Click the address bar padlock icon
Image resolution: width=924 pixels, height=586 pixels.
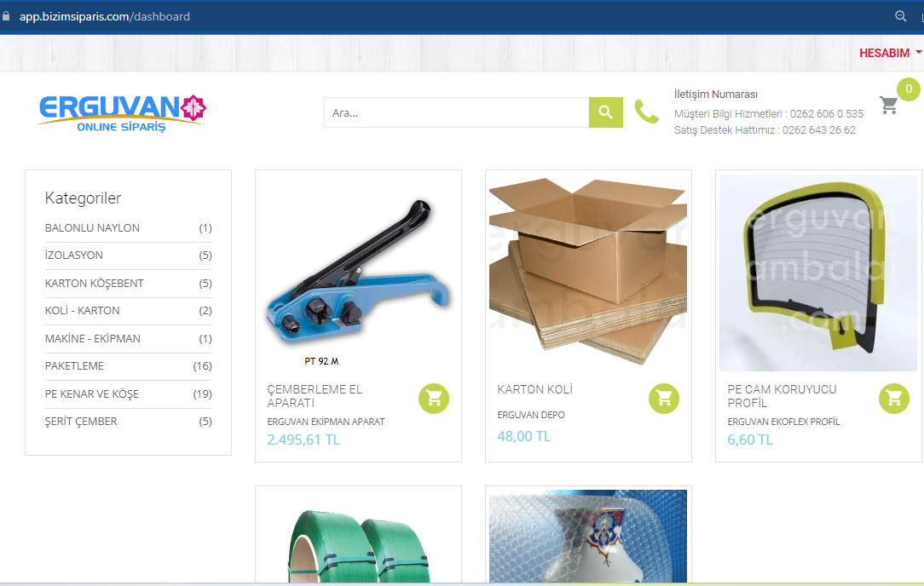[6, 16]
